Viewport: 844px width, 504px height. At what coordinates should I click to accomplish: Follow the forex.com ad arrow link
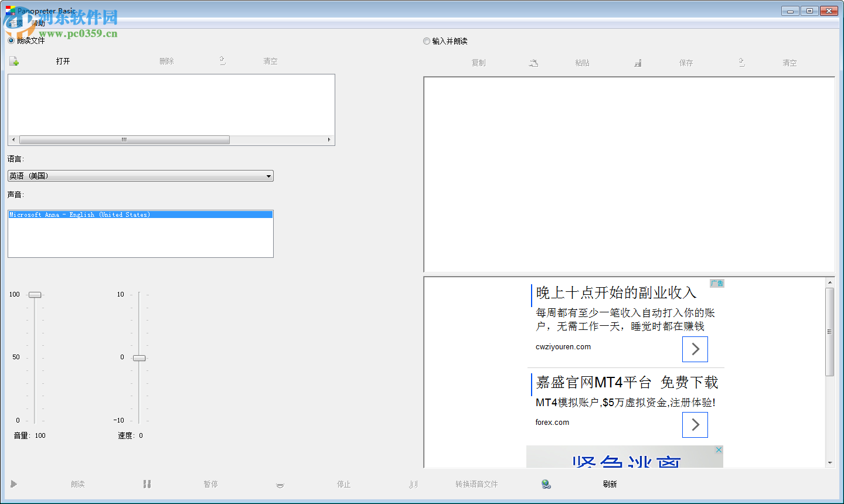[695, 425]
